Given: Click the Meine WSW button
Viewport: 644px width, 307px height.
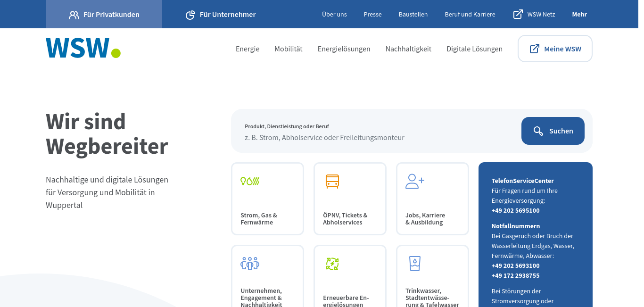Looking at the screenshot, I should (555, 49).
